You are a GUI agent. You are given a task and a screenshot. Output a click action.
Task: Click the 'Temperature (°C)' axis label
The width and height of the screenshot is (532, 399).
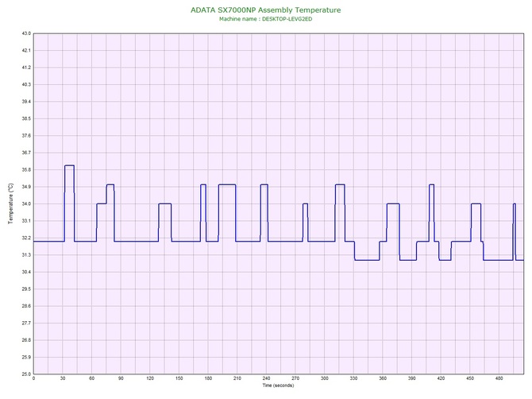11,203
